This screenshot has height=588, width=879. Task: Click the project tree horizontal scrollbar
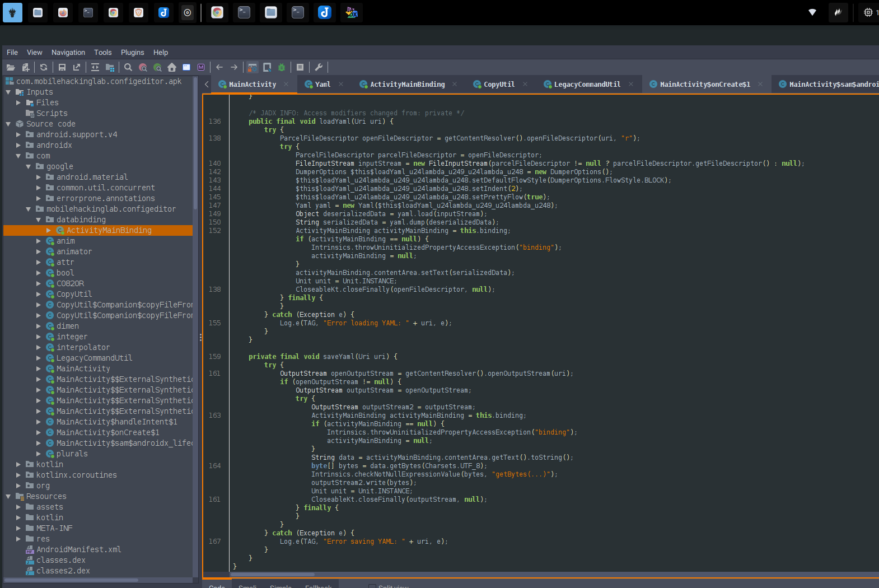pos(71,580)
